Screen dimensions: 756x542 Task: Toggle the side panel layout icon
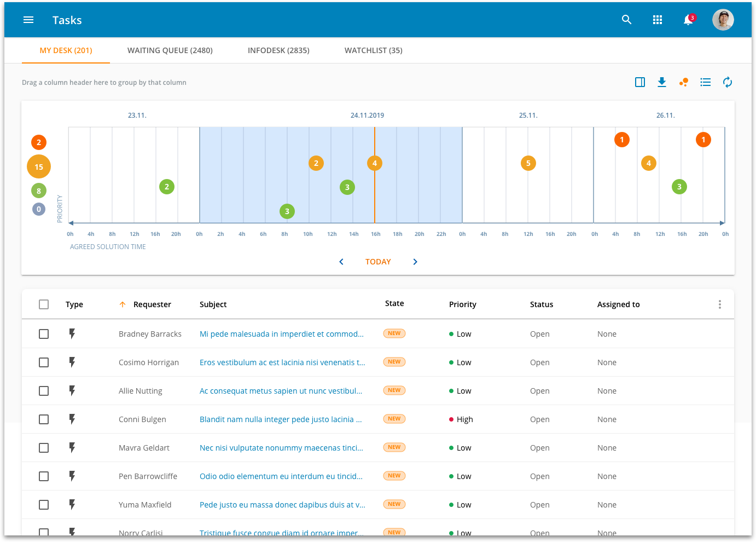coord(640,82)
